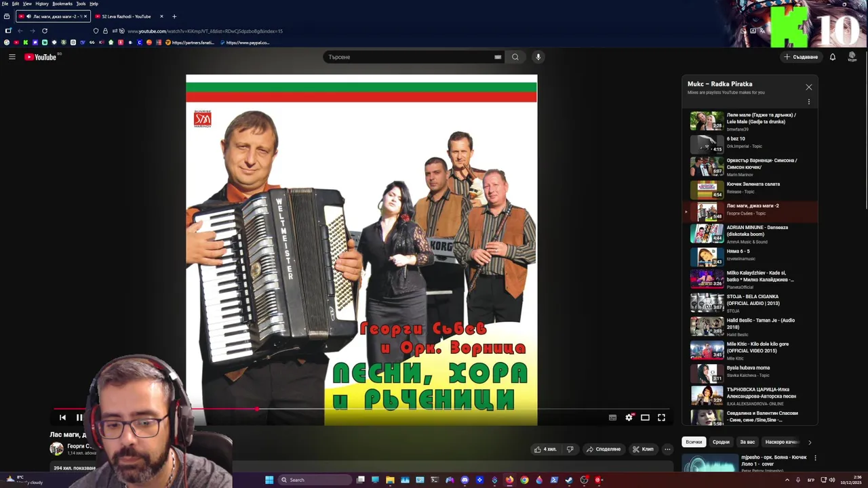Start voice search with microphone icon

[x=538, y=57]
